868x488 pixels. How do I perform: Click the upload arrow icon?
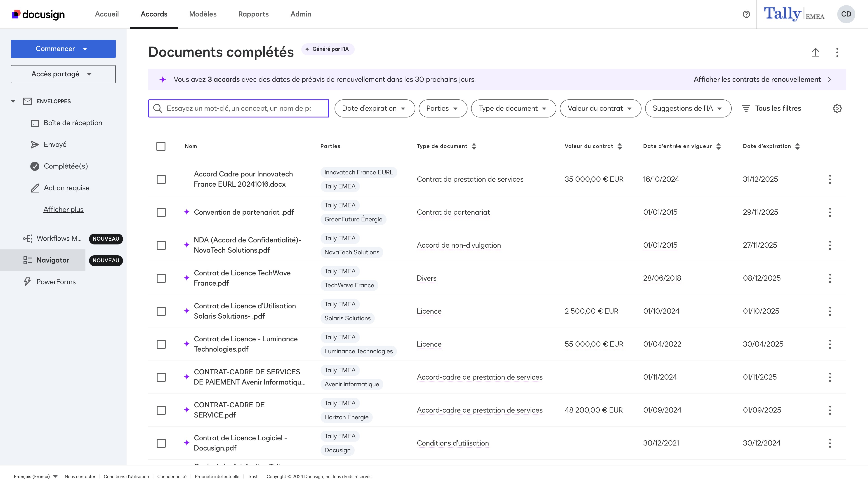pos(815,52)
